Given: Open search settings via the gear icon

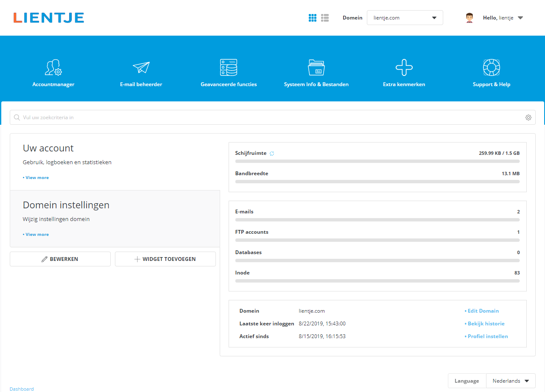Looking at the screenshot, I should point(528,117).
